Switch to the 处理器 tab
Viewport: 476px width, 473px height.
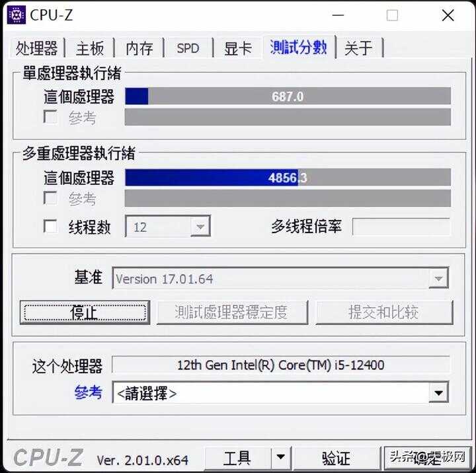(37, 48)
